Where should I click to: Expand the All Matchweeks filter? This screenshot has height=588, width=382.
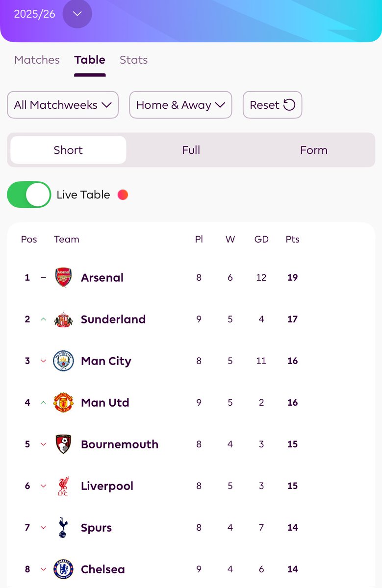point(63,105)
